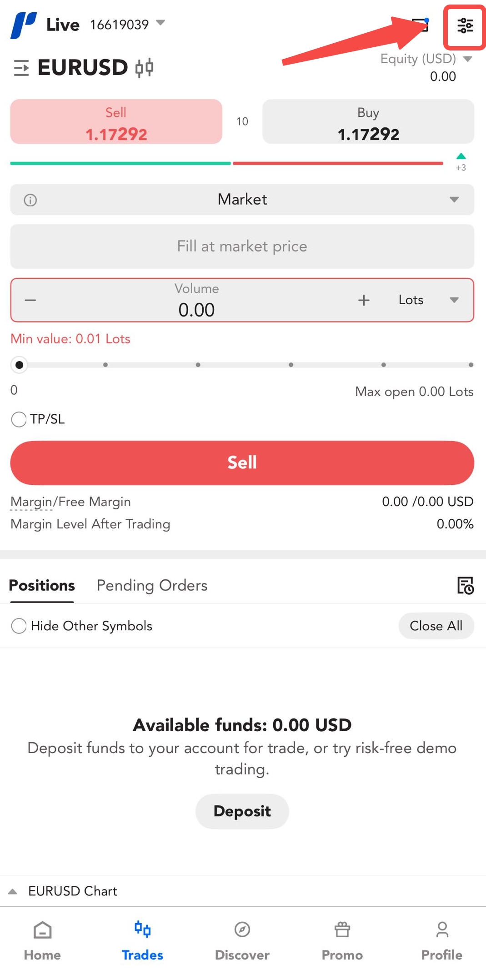The width and height of the screenshot is (486, 980).
Task: Expand the EURUSD Chart panel
Action: pos(13,891)
